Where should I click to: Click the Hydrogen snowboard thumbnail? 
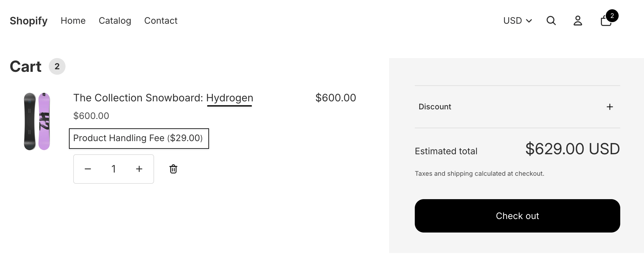coord(37,121)
